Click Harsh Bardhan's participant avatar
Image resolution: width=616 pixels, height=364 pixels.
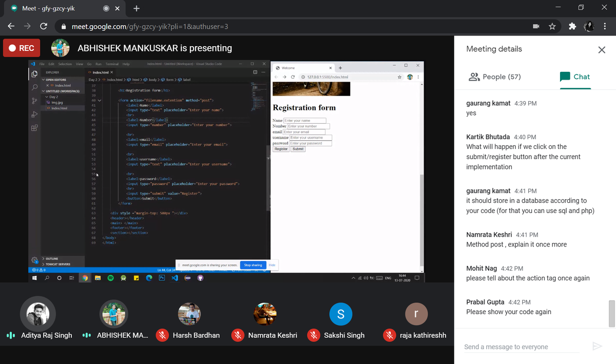click(189, 314)
